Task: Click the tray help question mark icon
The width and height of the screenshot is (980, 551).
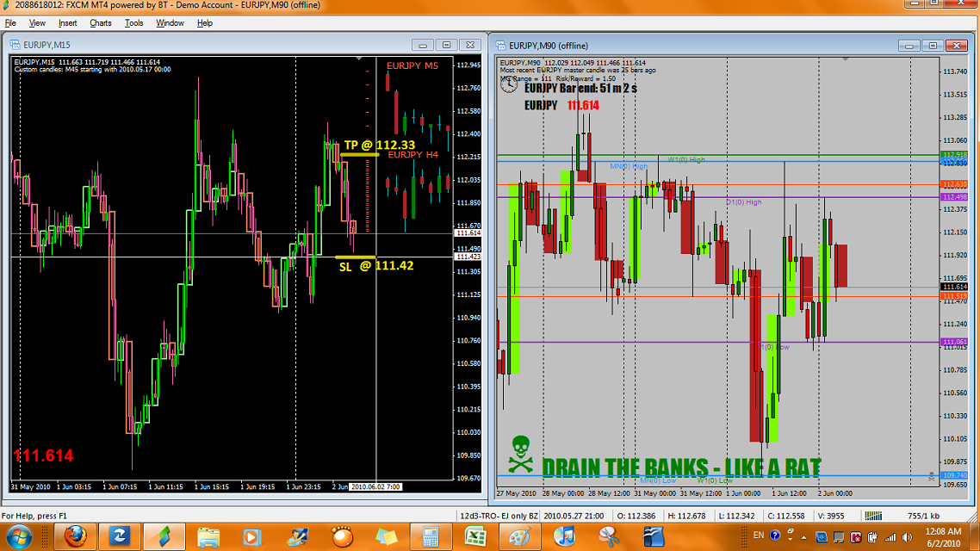Action: click(775, 536)
